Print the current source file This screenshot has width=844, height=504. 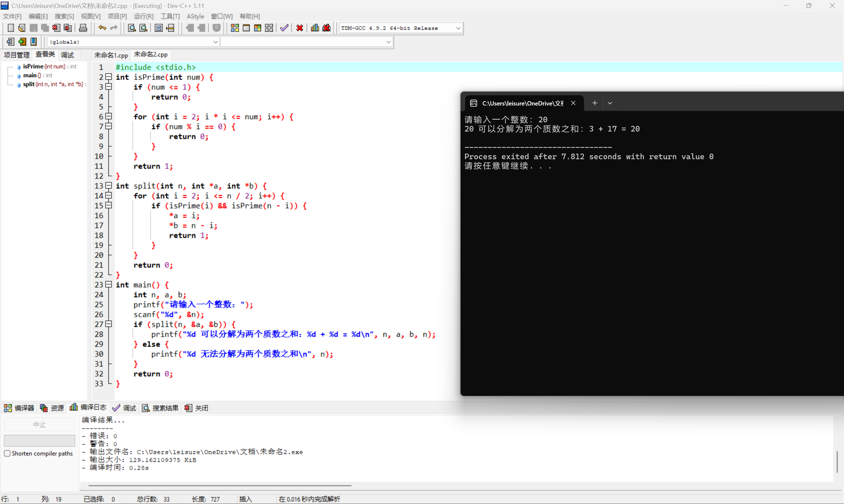(83, 27)
